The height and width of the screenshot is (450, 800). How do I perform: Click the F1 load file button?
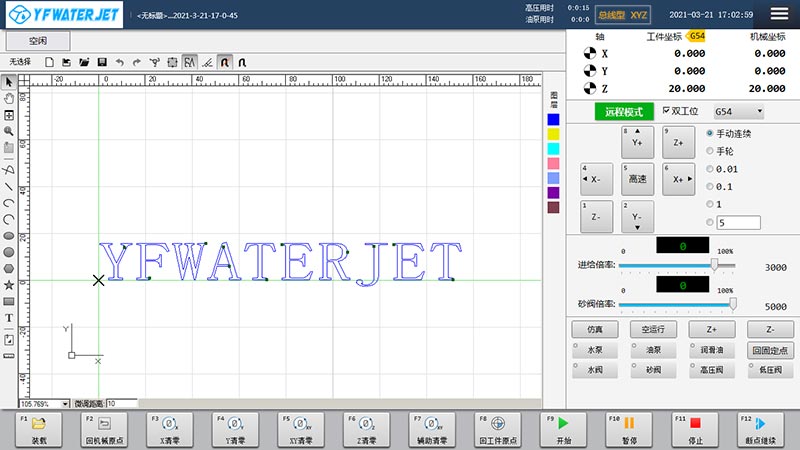(39, 430)
